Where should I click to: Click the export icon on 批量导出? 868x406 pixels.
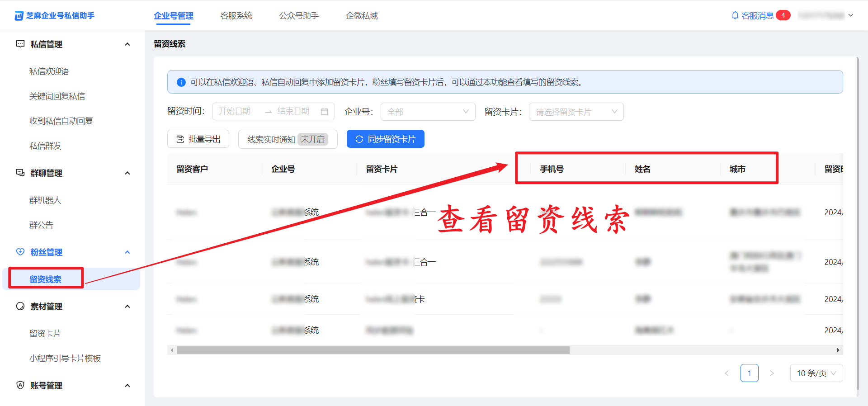click(x=180, y=139)
